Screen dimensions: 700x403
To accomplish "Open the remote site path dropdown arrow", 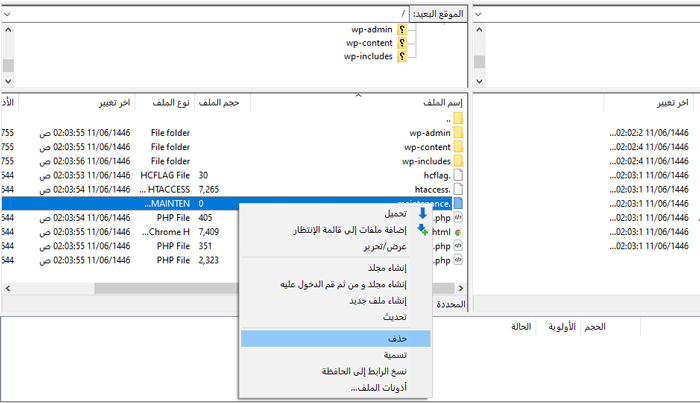I will 7,14.
